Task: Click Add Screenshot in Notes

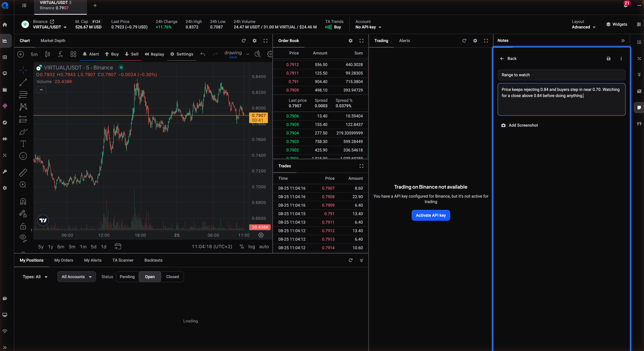Action: tap(520, 125)
